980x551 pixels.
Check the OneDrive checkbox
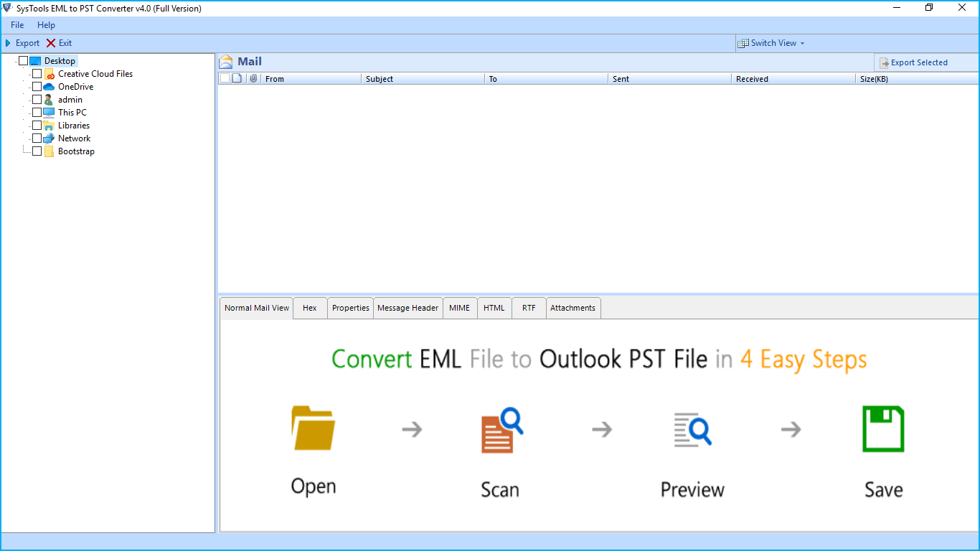pyautogui.click(x=37, y=87)
